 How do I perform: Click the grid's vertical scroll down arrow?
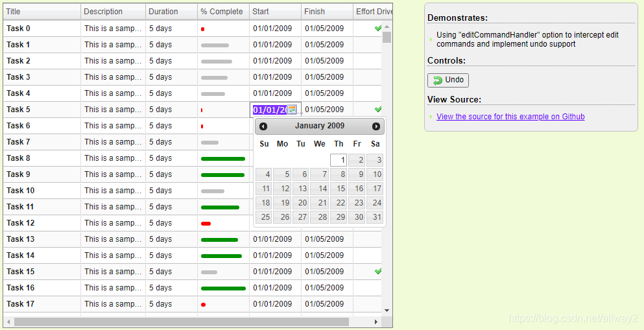click(x=387, y=311)
